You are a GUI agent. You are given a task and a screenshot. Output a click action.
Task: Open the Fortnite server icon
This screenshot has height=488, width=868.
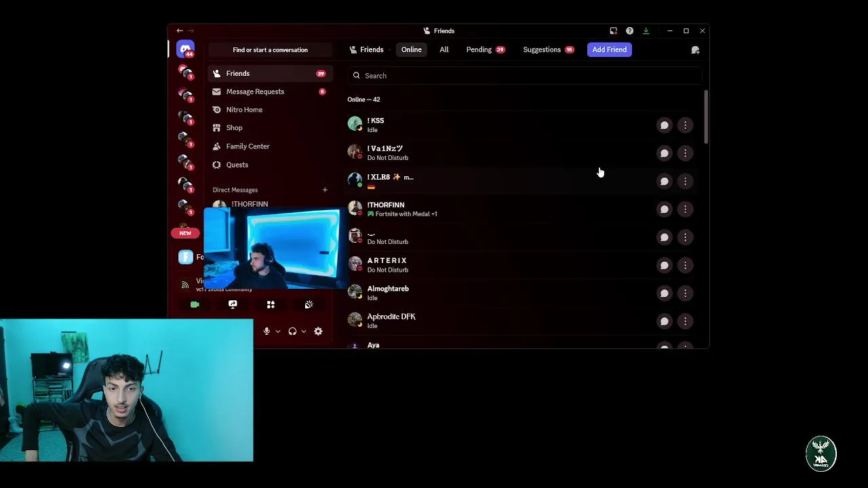point(185,257)
